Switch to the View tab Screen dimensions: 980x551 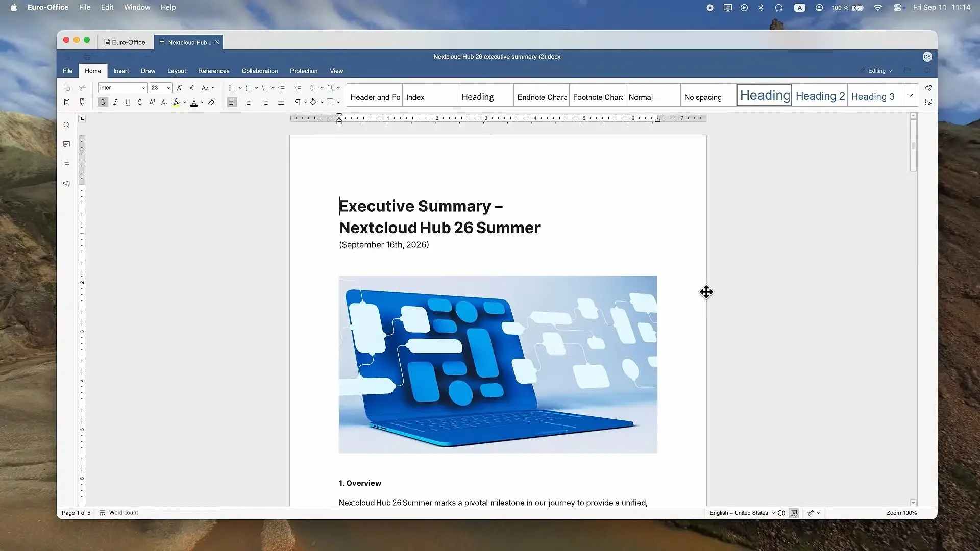[336, 71]
